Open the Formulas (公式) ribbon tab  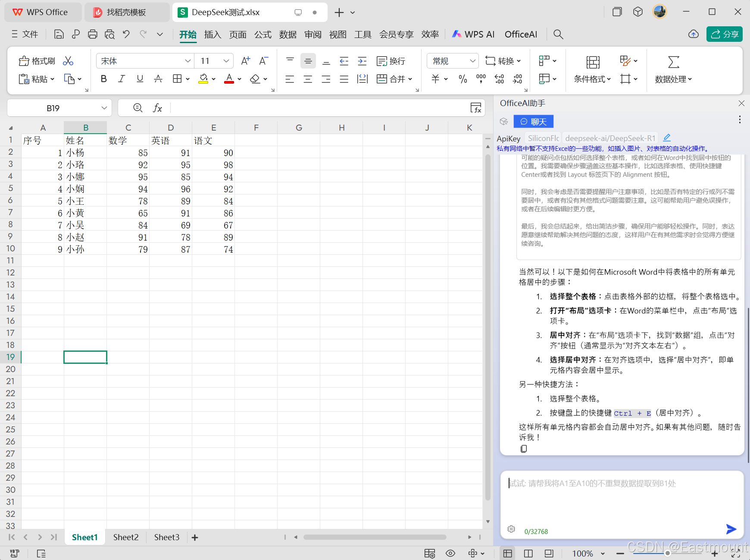(263, 34)
